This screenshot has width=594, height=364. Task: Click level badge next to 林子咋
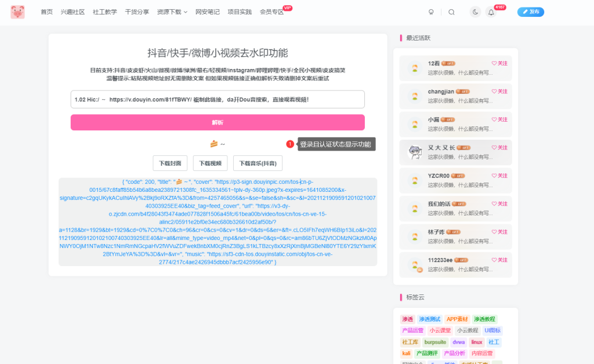pos(454,232)
